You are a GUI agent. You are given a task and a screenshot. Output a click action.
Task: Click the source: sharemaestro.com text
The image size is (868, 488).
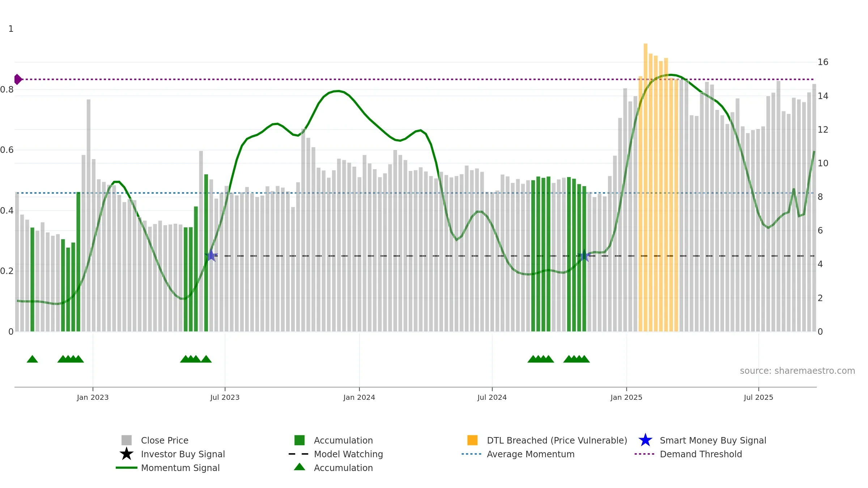tap(797, 371)
